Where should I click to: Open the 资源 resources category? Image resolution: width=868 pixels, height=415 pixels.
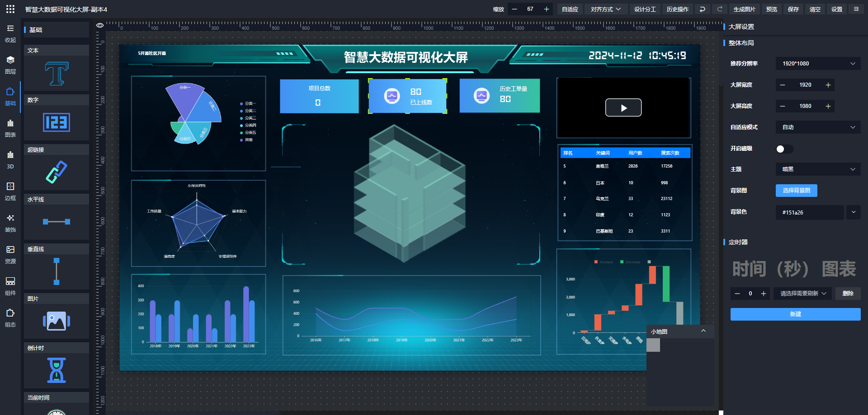coord(10,255)
